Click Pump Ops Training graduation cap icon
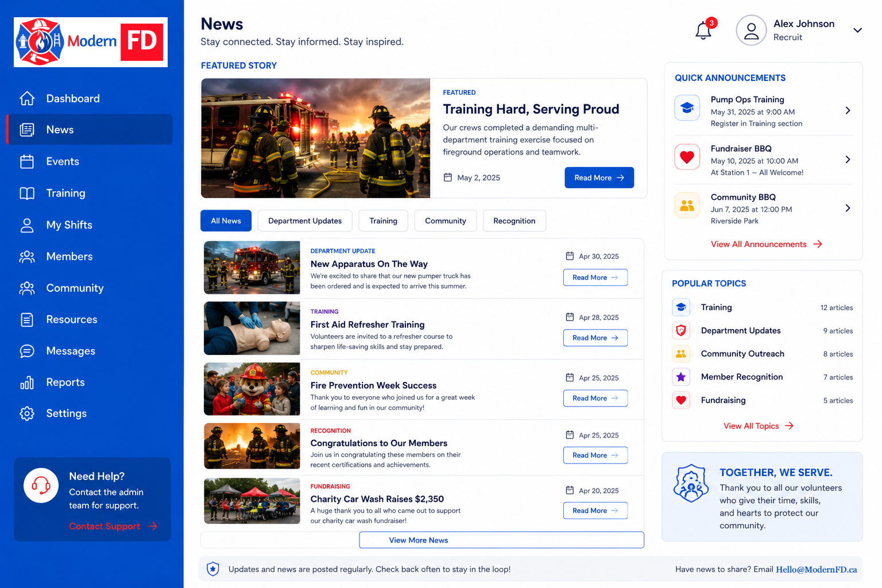Viewport: 882px width, 588px height. pyautogui.click(x=687, y=107)
